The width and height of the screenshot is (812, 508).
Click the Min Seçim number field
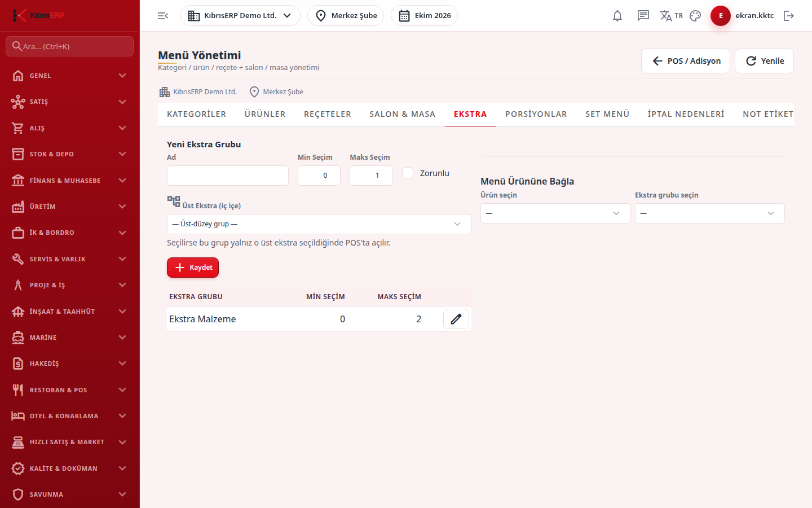coord(319,176)
